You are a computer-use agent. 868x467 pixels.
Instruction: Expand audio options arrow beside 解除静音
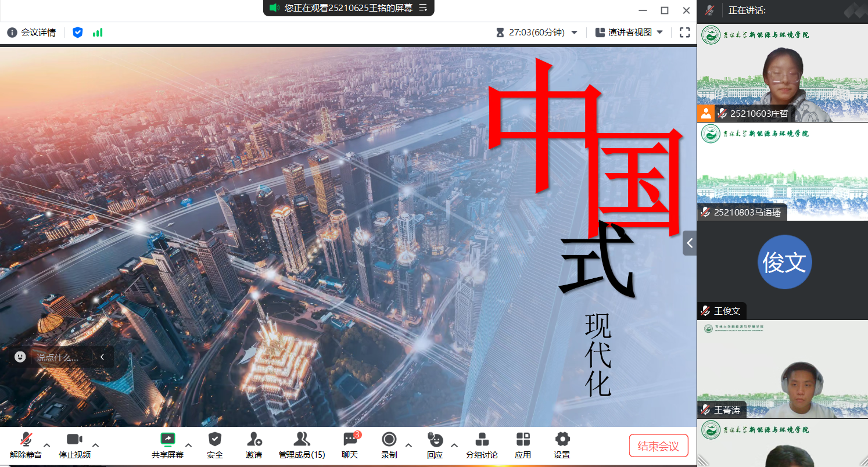click(x=47, y=446)
